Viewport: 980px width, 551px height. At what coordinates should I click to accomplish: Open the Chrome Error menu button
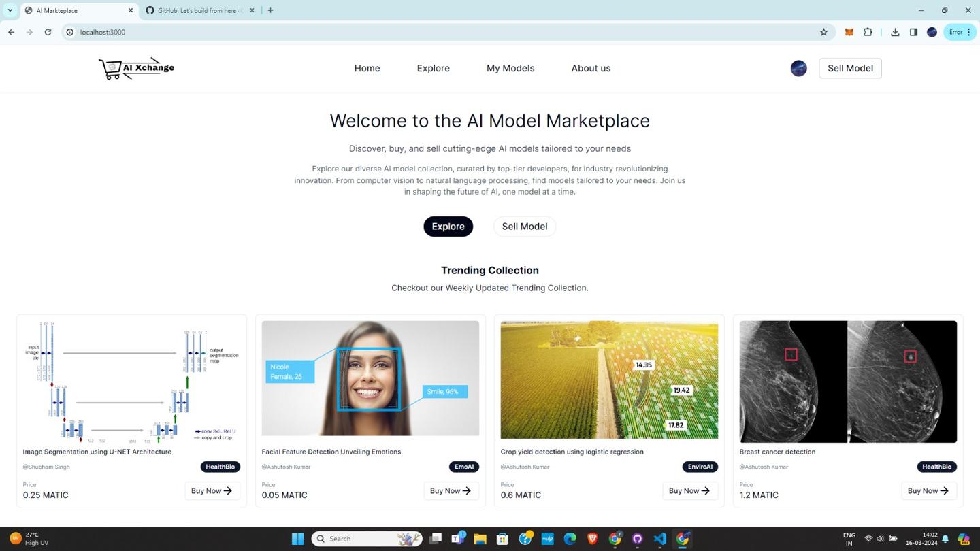[x=960, y=32]
